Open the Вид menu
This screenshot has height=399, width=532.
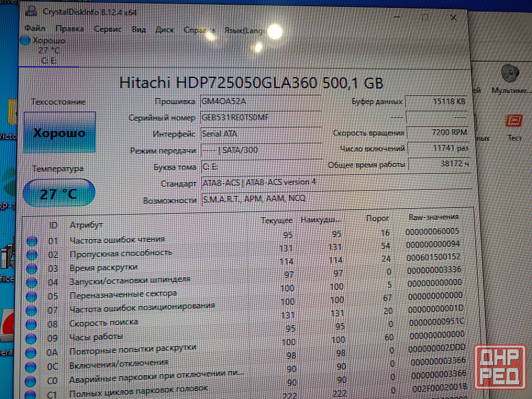139,29
